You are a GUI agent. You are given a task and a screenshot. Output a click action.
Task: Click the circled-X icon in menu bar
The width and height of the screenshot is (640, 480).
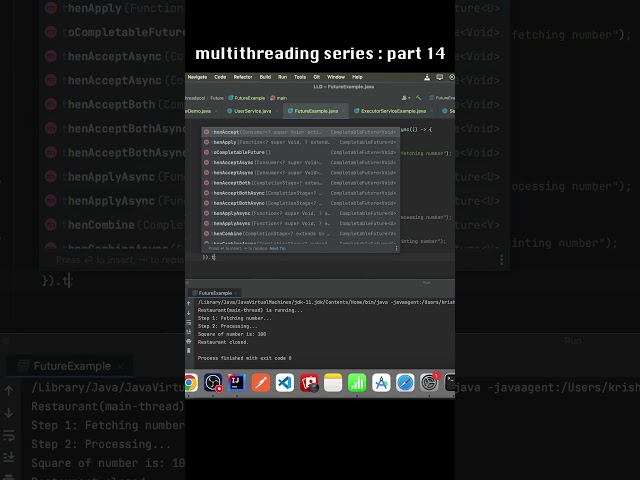point(452,77)
